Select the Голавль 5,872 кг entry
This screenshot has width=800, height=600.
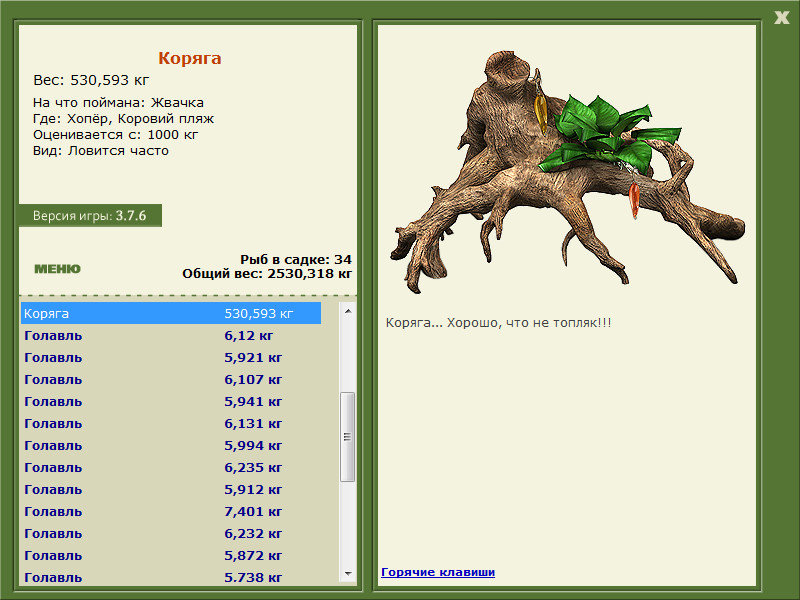click(x=171, y=555)
